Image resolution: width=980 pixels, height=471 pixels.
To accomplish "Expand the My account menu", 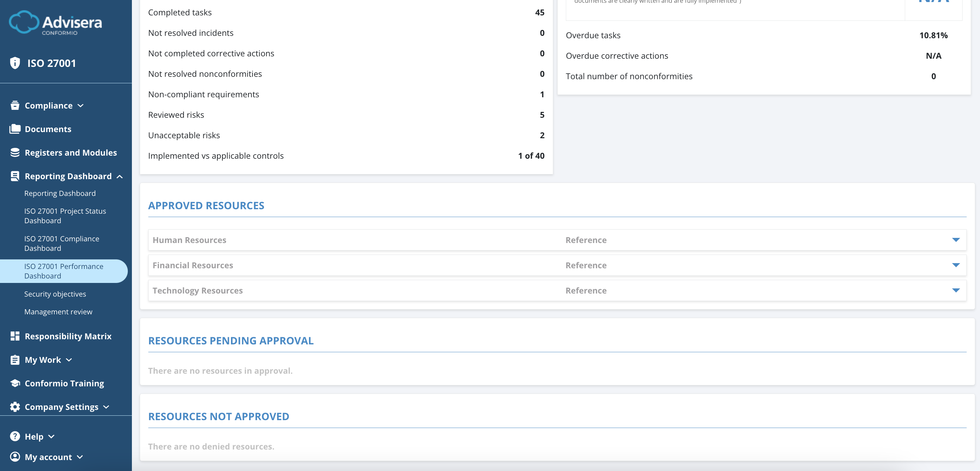I will point(79,457).
